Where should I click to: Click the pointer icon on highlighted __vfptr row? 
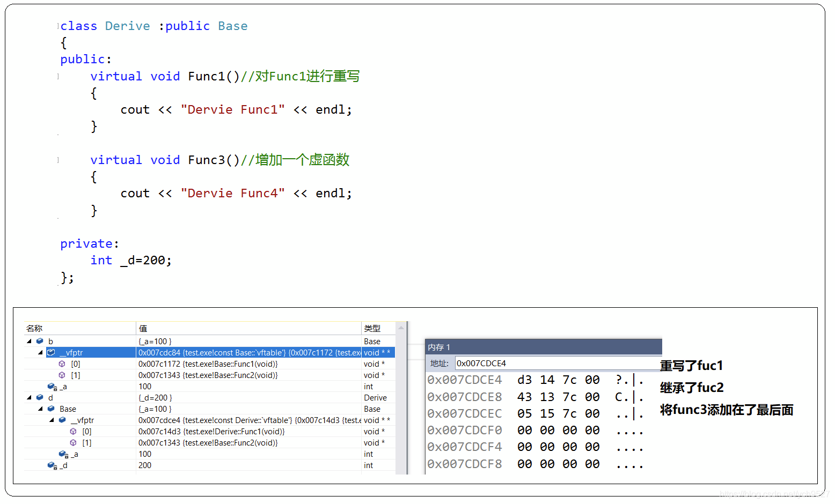(51, 352)
